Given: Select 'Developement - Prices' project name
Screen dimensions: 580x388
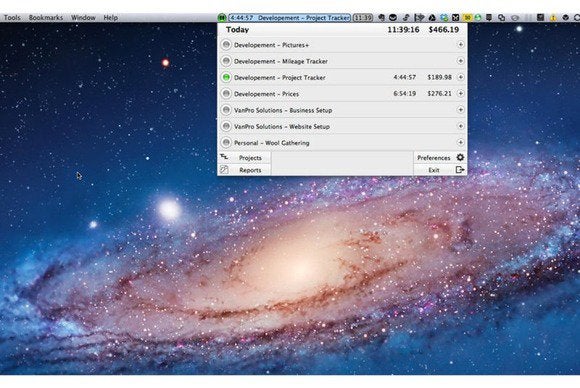Looking at the screenshot, I should click(x=266, y=94).
